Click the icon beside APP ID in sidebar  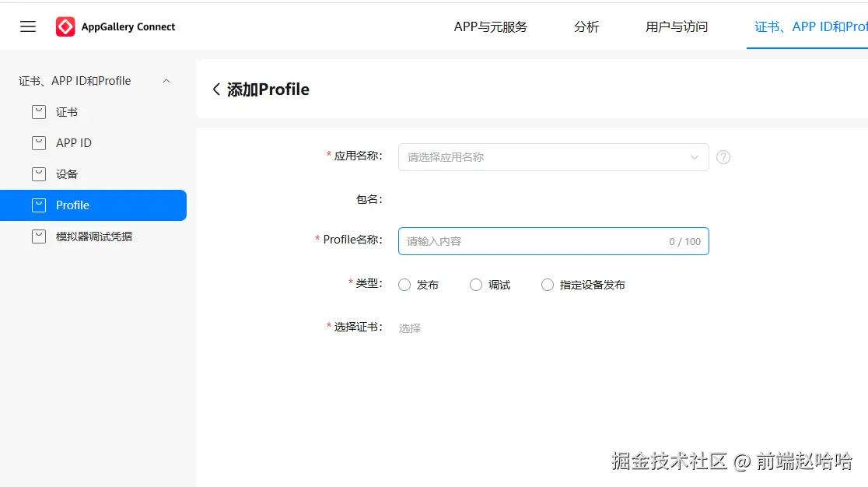[x=39, y=143]
